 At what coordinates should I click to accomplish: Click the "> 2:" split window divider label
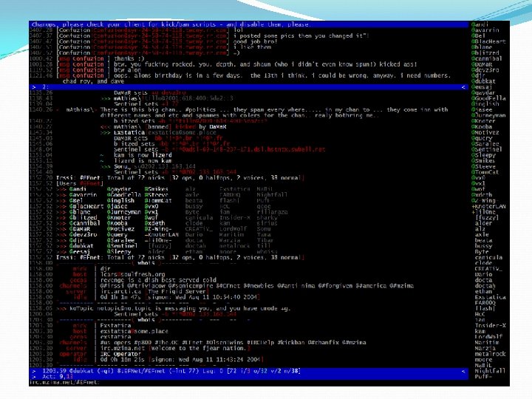point(41,87)
